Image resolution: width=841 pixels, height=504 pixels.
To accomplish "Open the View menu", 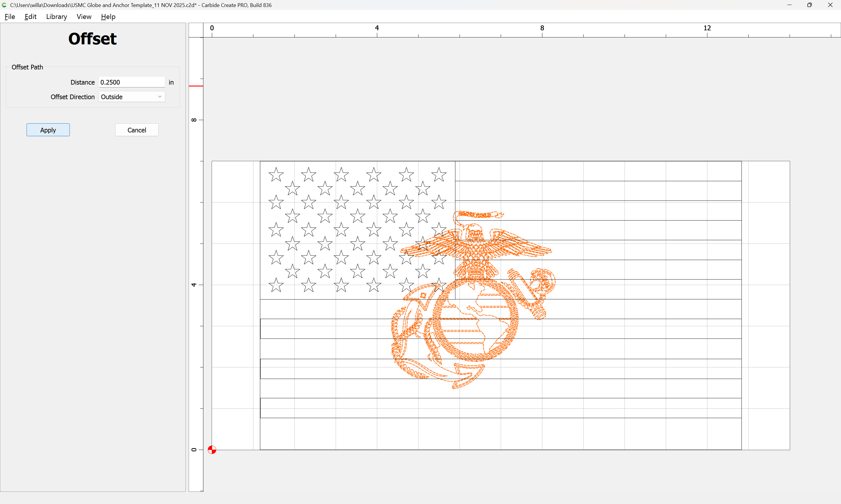I will pyautogui.click(x=84, y=17).
